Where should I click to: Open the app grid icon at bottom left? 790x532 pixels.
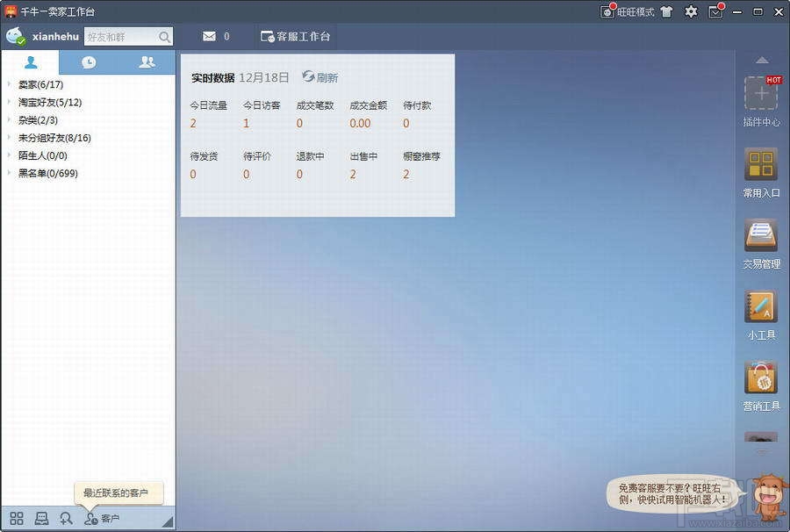point(16,518)
